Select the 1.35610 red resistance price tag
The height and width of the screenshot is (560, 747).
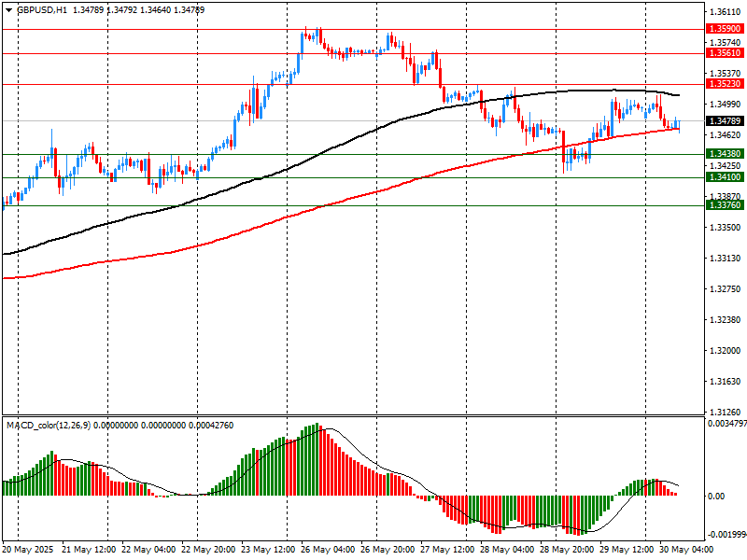coord(725,54)
